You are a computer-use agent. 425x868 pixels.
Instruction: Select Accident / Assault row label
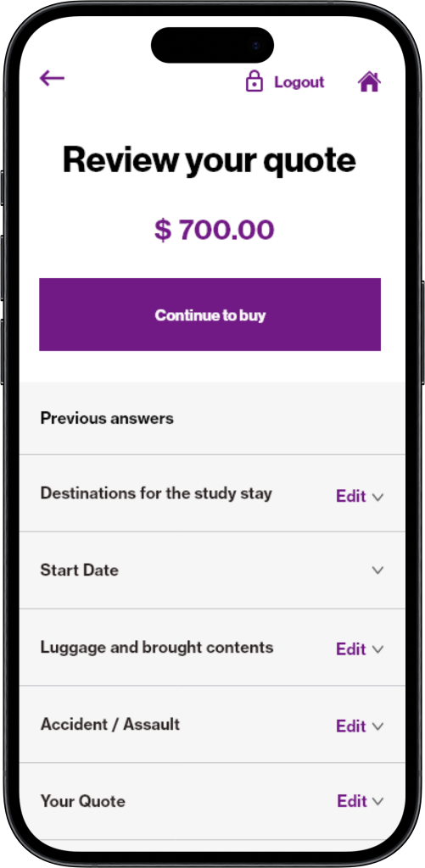pyautogui.click(x=109, y=724)
